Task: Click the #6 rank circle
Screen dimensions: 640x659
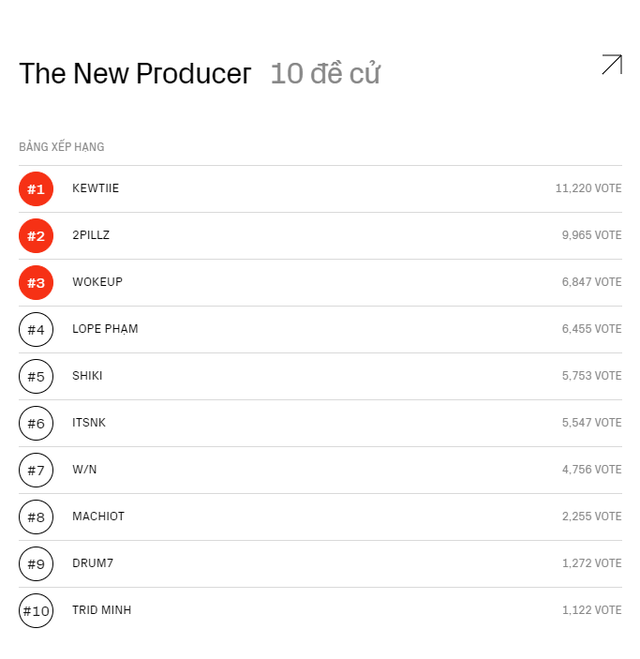Action: pyautogui.click(x=36, y=423)
